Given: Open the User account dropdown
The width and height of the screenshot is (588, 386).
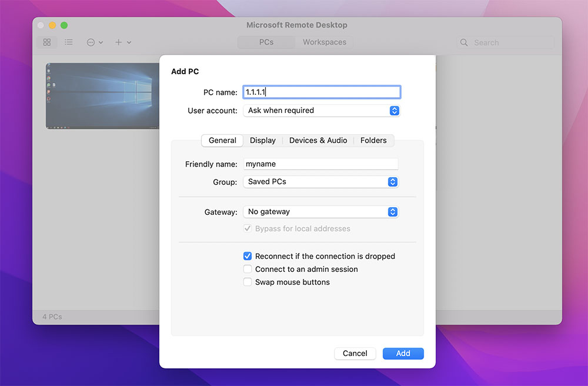Looking at the screenshot, I should (x=322, y=111).
